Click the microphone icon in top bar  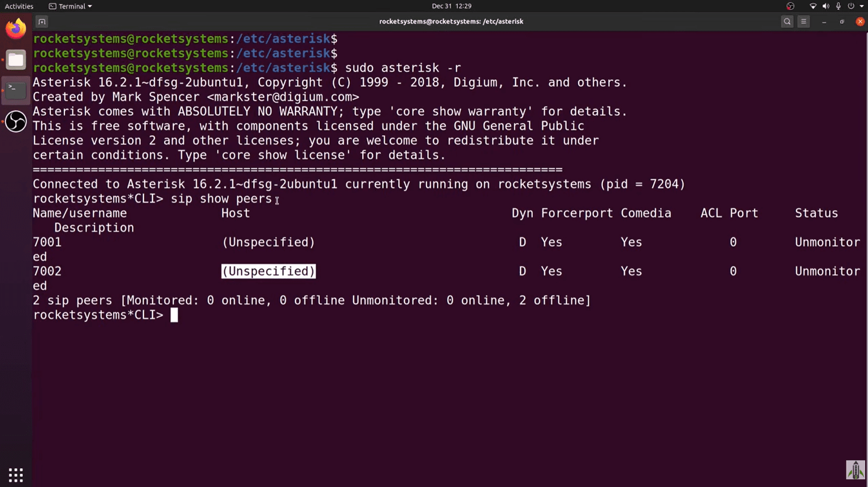click(838, 6)
